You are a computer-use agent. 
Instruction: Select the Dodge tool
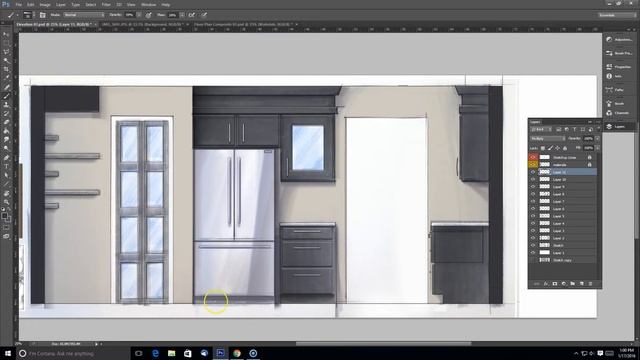coord(6,148)
